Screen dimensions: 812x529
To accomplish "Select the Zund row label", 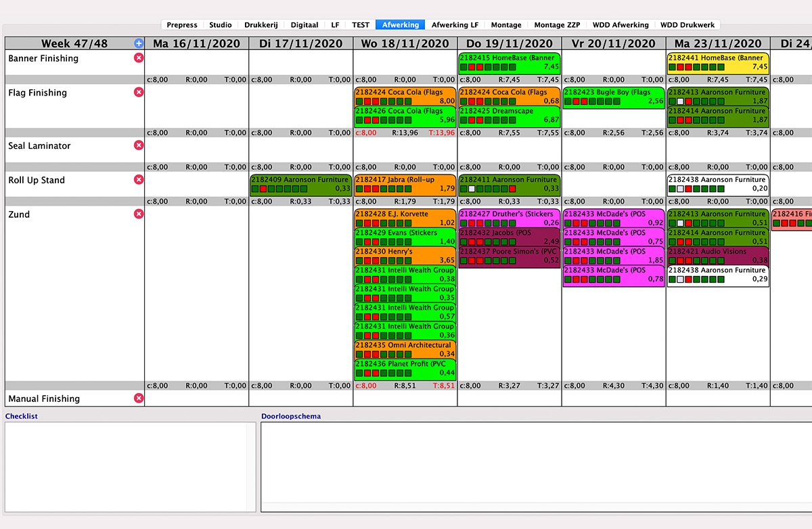I will click(x=19, y=214).
